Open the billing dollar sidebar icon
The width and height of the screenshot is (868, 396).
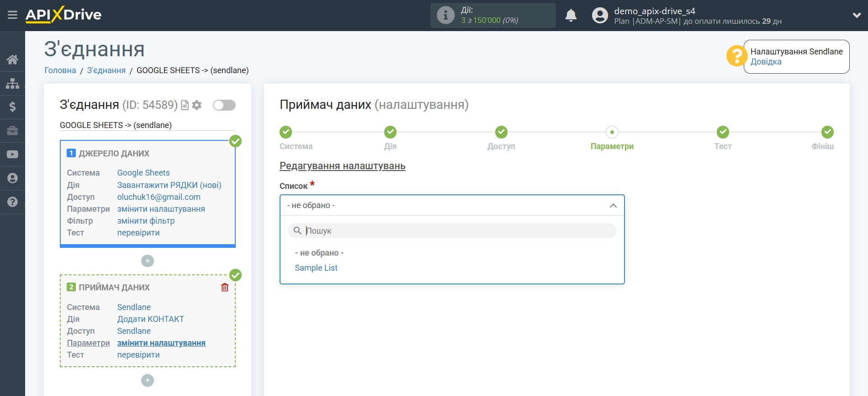pyautogui.click(x=12, y=107)
